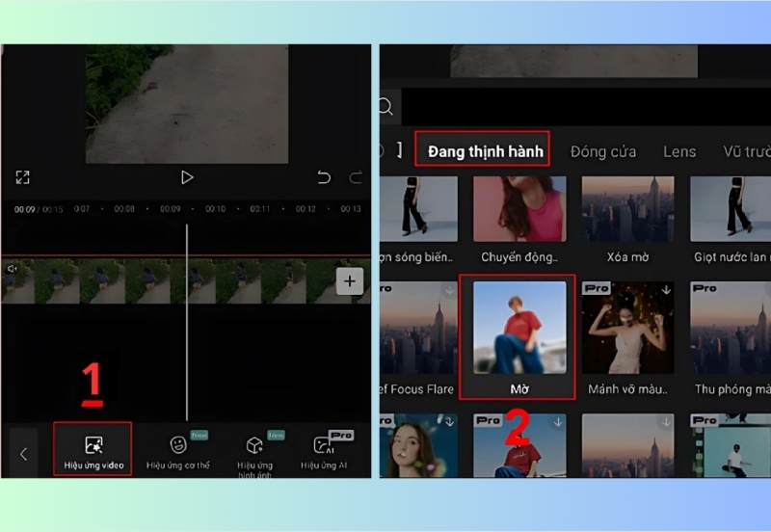Image resolution: width=771 pixels, height=532 pixels.
Task: Download the Mảnh vỡ màu effect
Action: (667, 288)
